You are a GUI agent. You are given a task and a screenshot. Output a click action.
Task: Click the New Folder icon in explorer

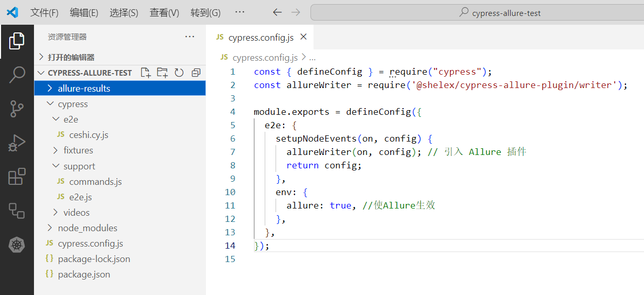tap(162, 73)
